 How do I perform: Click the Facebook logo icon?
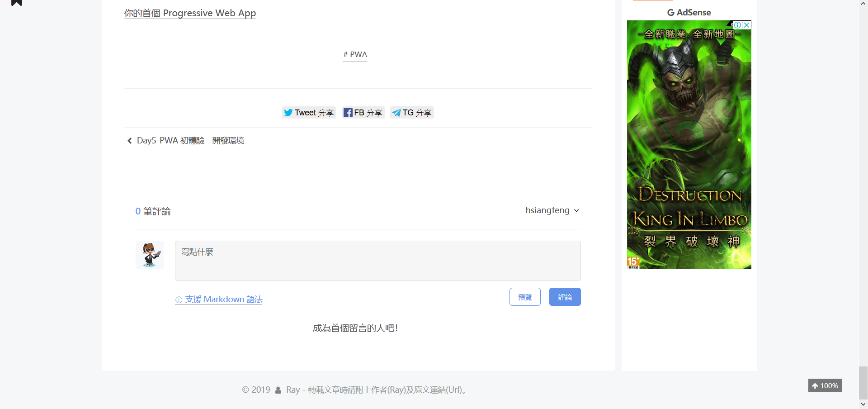click(348, 113)
